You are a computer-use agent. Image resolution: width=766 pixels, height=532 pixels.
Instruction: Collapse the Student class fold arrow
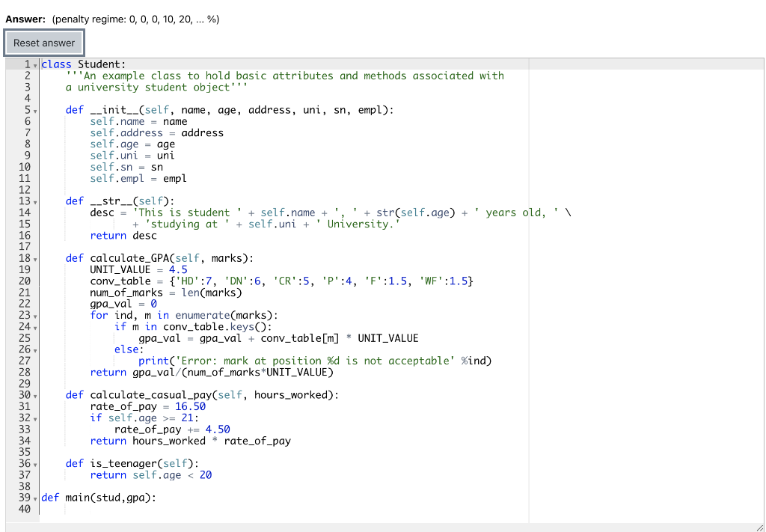[x=35, y=64]
